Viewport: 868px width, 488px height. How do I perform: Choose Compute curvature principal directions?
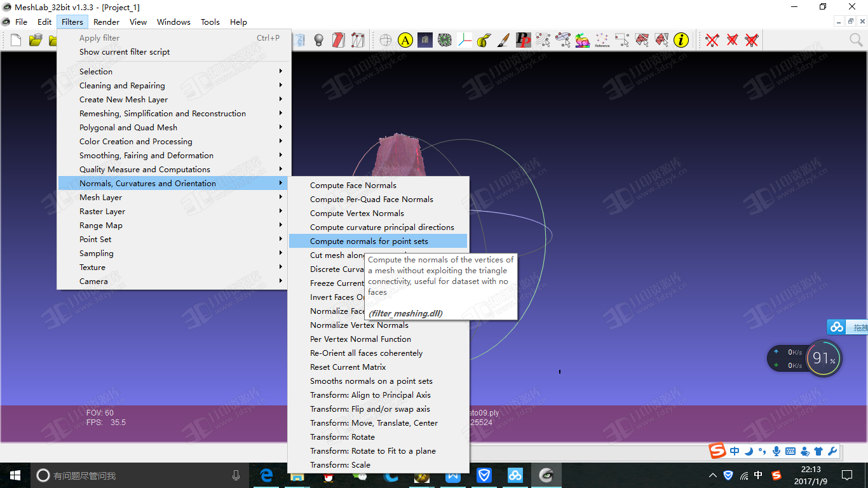(x=378, y=227)
